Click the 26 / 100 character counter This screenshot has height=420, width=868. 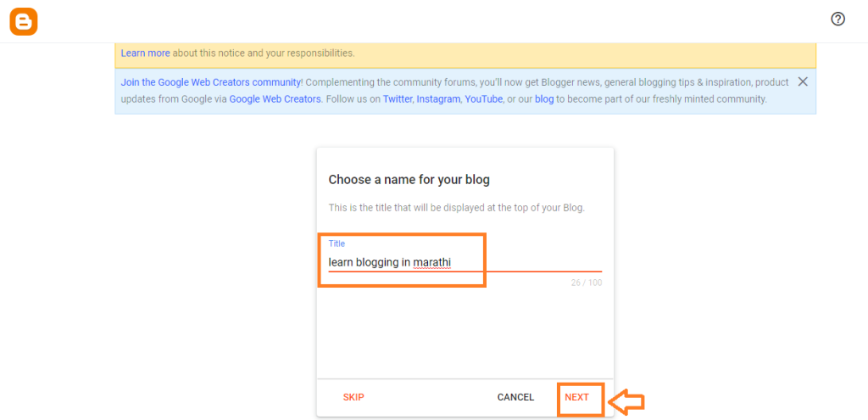[587, 283]
